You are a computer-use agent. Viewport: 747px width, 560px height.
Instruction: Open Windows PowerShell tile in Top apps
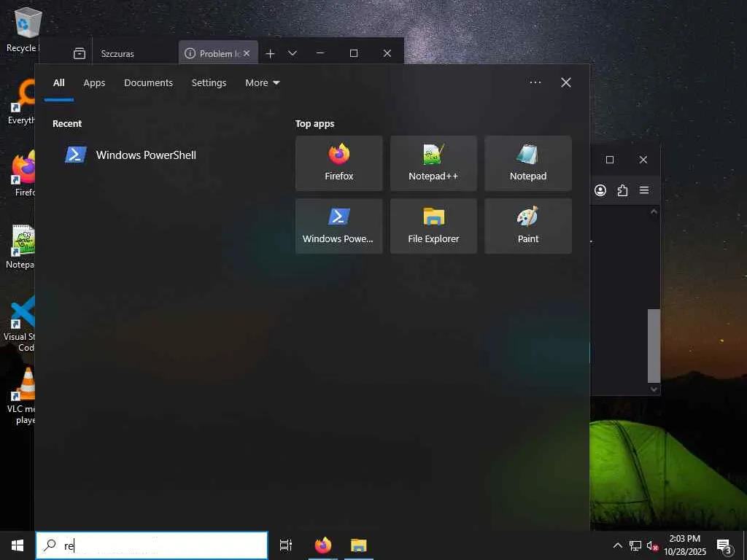338,226
